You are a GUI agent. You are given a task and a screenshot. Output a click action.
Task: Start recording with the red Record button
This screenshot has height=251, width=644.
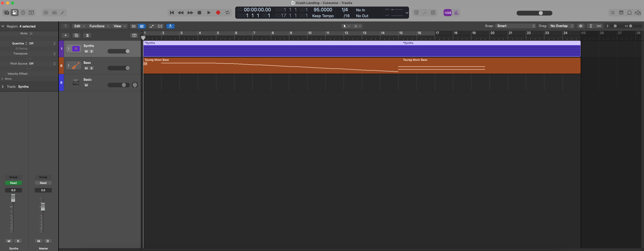218,13
